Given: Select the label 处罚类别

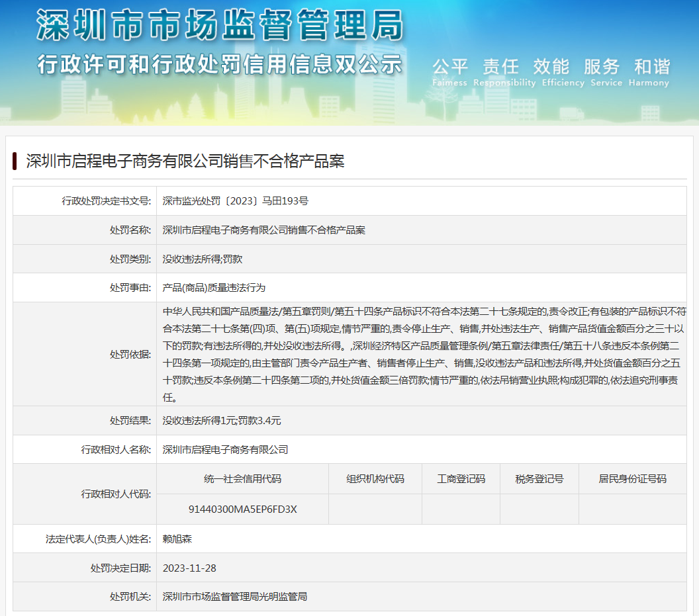Looking at the screenshot, I should (x=130, y=259).
